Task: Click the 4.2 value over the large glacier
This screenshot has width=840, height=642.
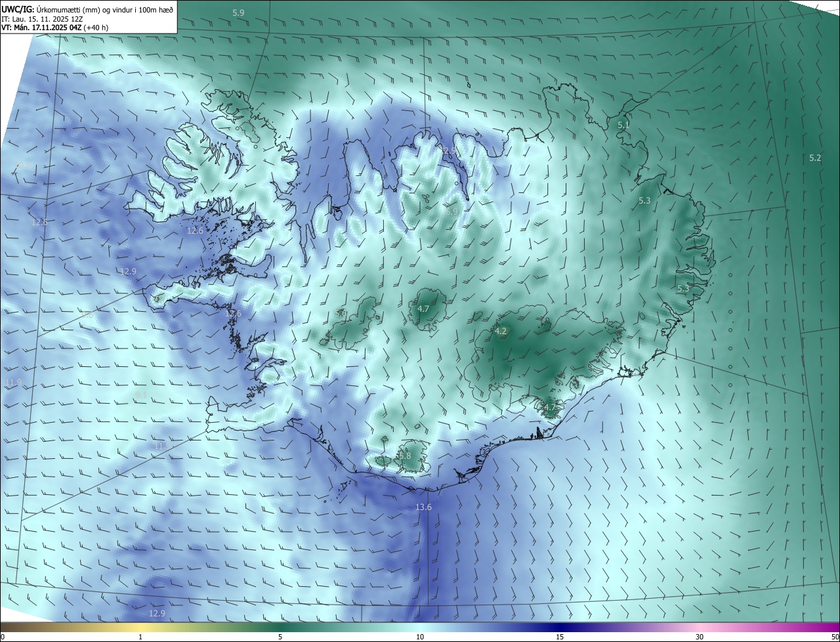Action: 501,332
